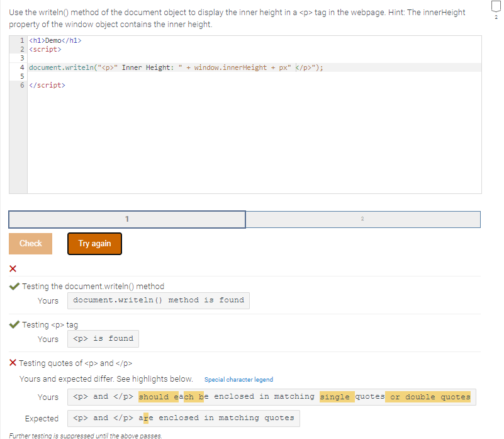Click the red X below Try again
Viewport: 504px width, 439px height.
[12, 268]
